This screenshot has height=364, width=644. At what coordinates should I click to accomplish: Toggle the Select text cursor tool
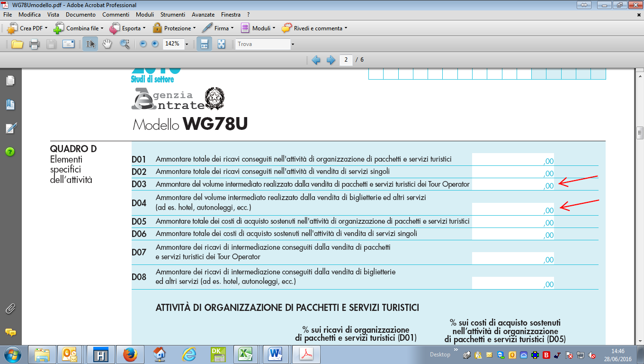pos(90,44)
